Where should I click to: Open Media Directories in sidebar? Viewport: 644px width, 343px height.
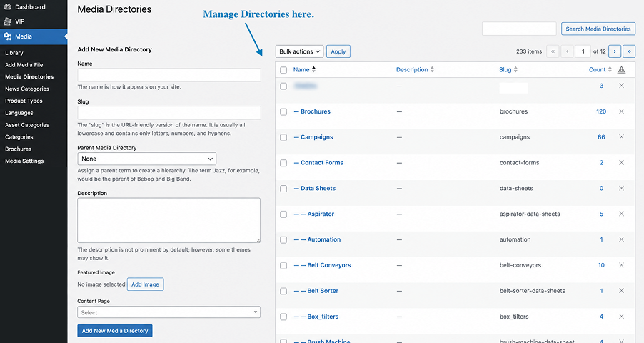click(29, 76)
